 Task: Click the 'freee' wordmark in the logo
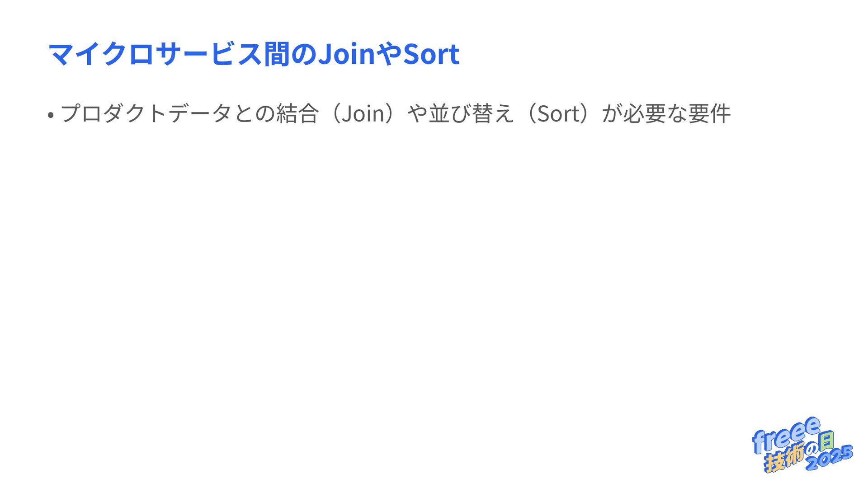(786, 435)
